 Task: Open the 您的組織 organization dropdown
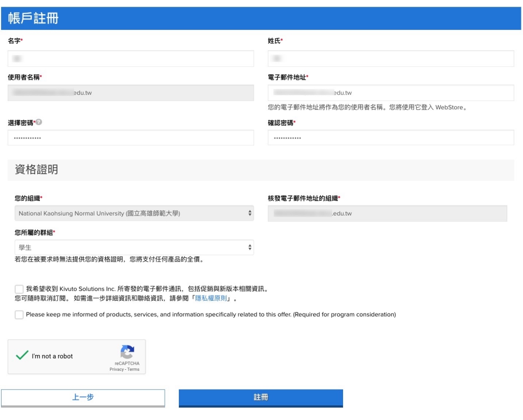pos(131,213)
